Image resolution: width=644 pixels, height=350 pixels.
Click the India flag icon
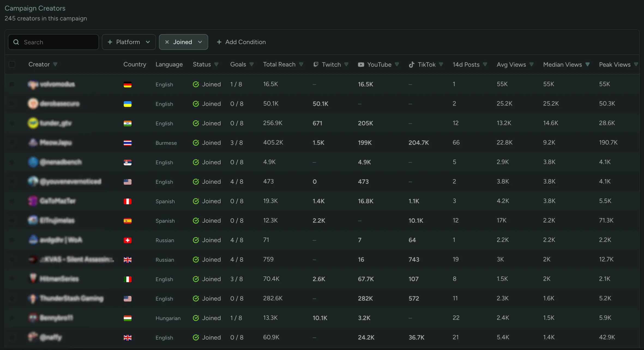coord(127,123)
